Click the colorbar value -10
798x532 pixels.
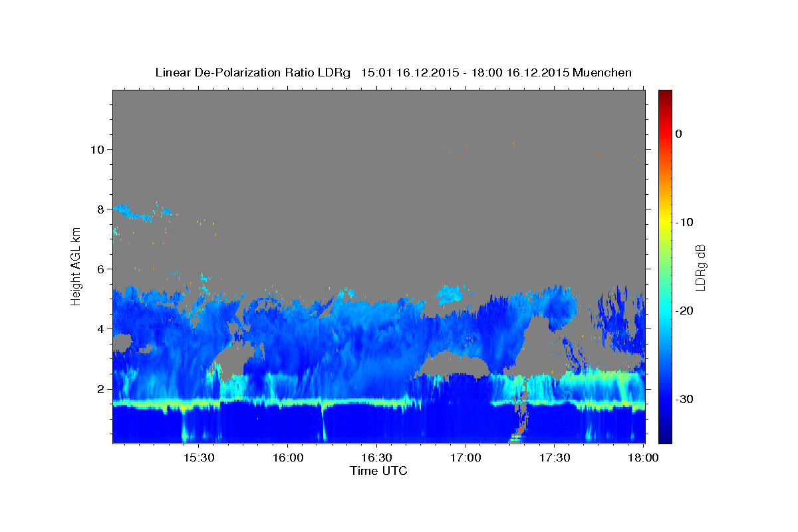[683, 222]
